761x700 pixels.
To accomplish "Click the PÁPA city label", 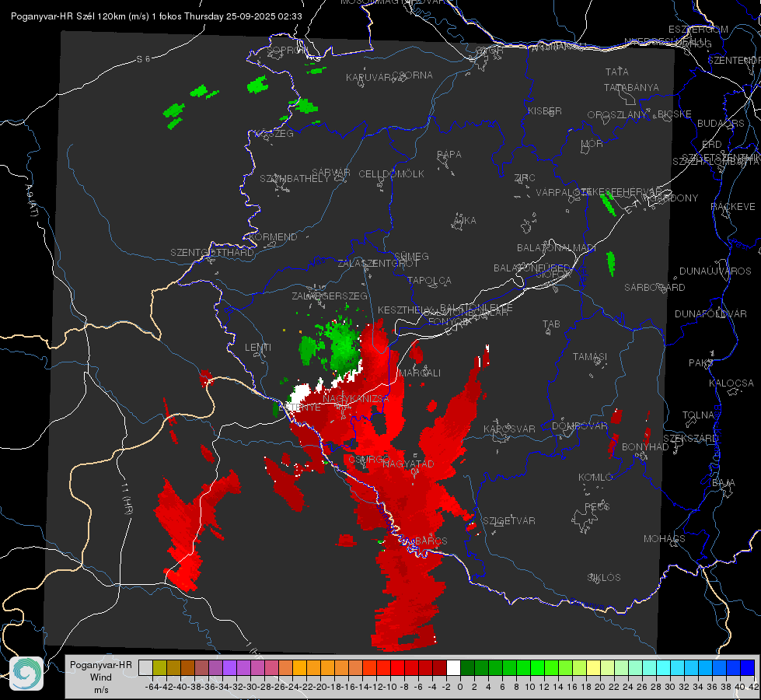I will (449, 155).
